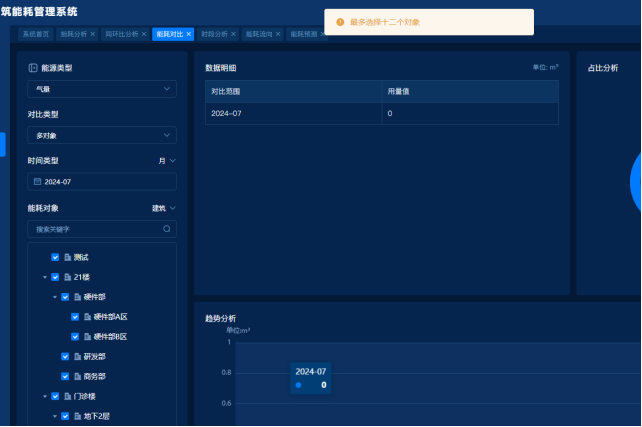Image resolution: width=642 pixels, height=427 pixels.
Task: Click calendar icon in date field
Action: tap(37, 182)
